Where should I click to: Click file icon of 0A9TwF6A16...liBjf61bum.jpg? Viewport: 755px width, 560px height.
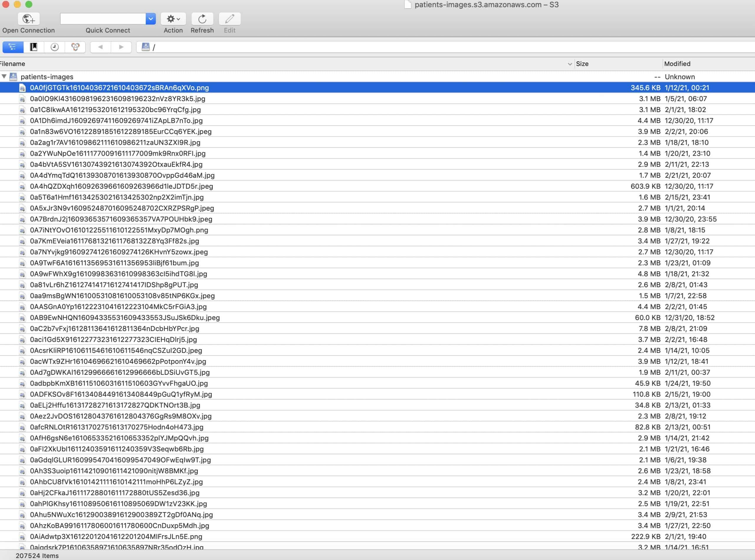tap(22, 263)
